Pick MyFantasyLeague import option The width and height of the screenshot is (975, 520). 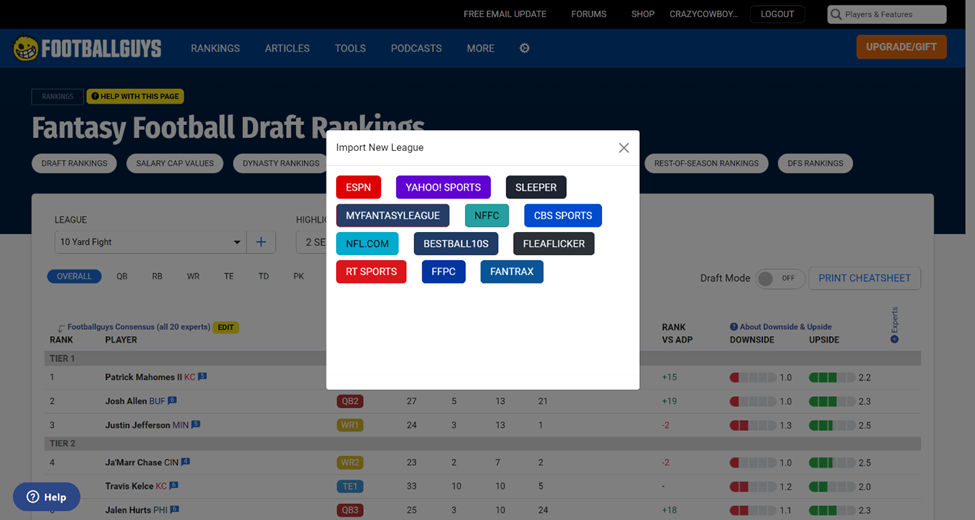(392, 215)
